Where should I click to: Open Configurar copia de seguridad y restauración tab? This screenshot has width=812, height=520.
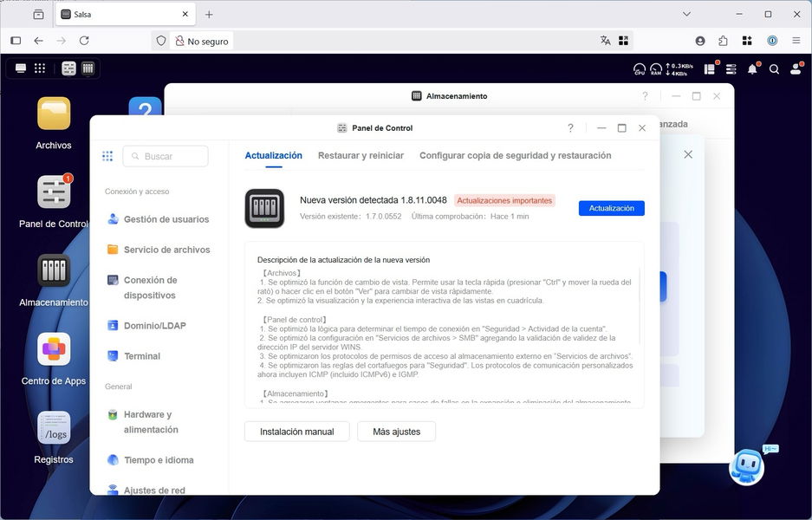(x=515, y=156)
